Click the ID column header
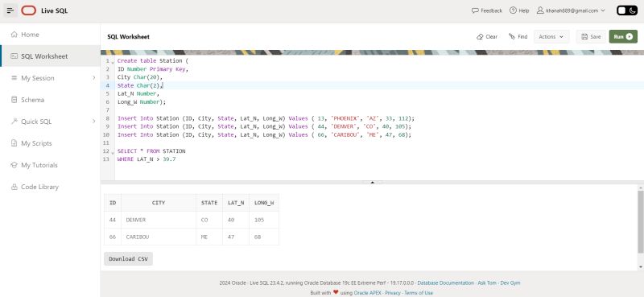 (113, 203)
